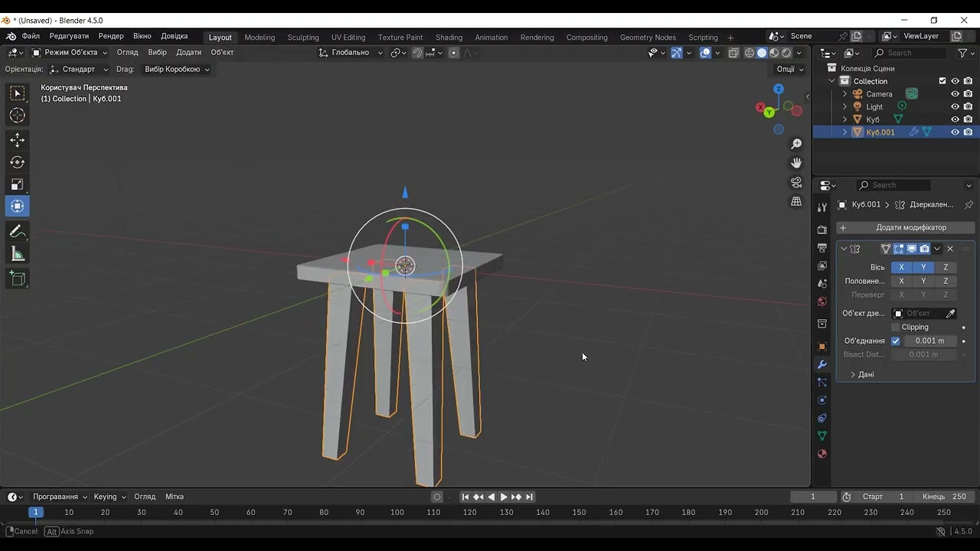
Task: Click the eyedropper for mirror object
Action: [951, 313]
